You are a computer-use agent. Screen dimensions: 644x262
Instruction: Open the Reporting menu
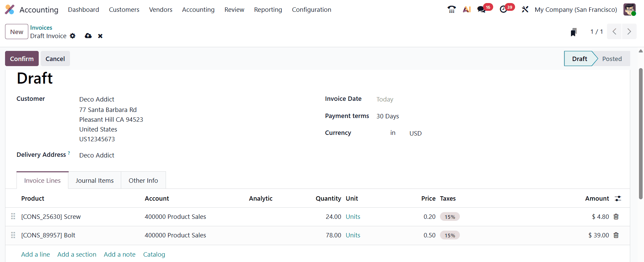[x=268, y=9]
